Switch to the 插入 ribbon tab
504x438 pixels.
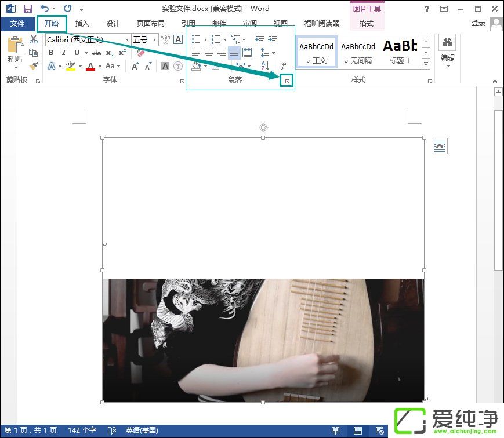coord(82,24)
